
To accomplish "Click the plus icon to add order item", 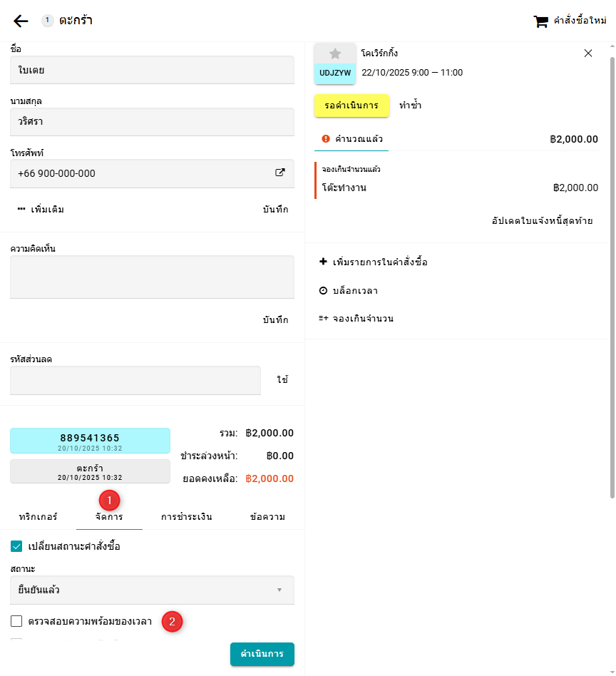I will (x=323, y=262).
